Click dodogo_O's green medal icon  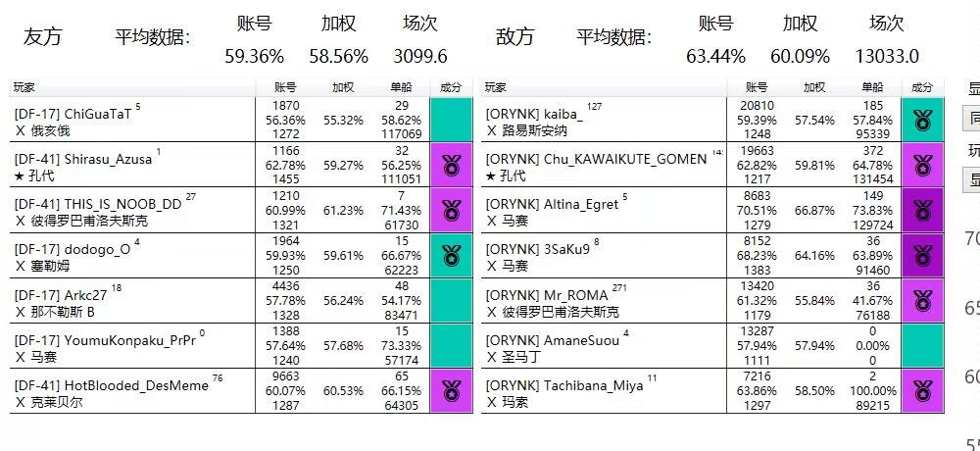451,256
